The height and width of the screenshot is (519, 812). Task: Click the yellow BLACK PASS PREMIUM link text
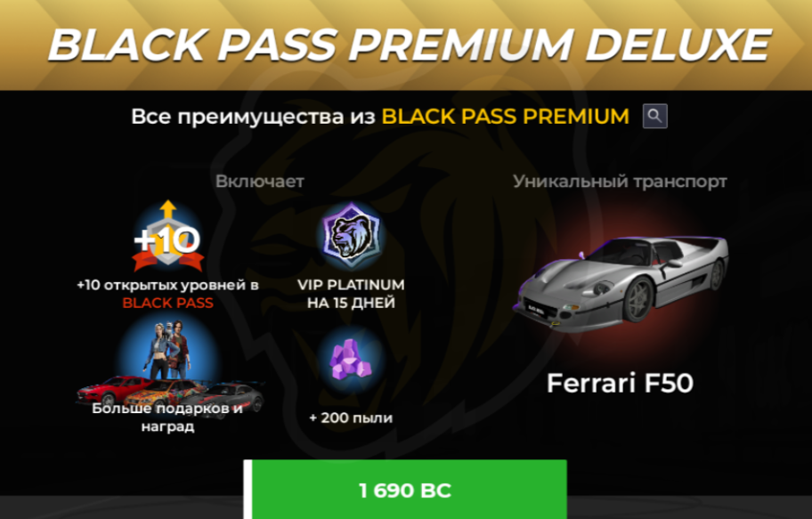[x=506, y=117]
